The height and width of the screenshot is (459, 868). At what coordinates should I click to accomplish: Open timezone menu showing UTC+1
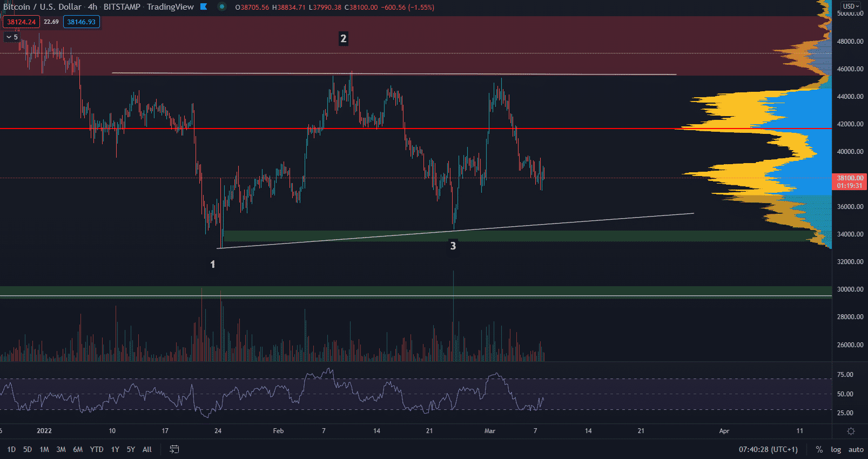(x=768, y=449)
